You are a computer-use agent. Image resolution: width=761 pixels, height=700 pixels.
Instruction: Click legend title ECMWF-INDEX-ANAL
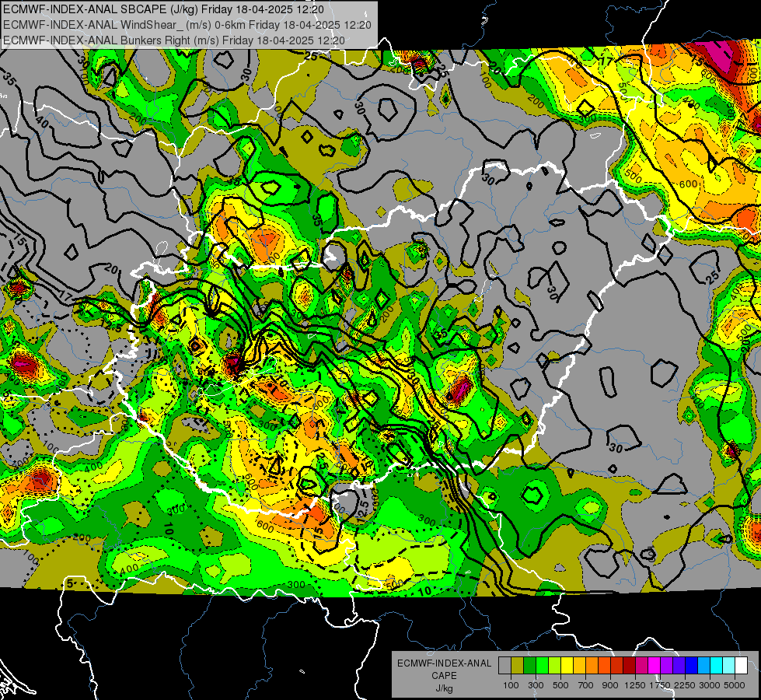444,663
